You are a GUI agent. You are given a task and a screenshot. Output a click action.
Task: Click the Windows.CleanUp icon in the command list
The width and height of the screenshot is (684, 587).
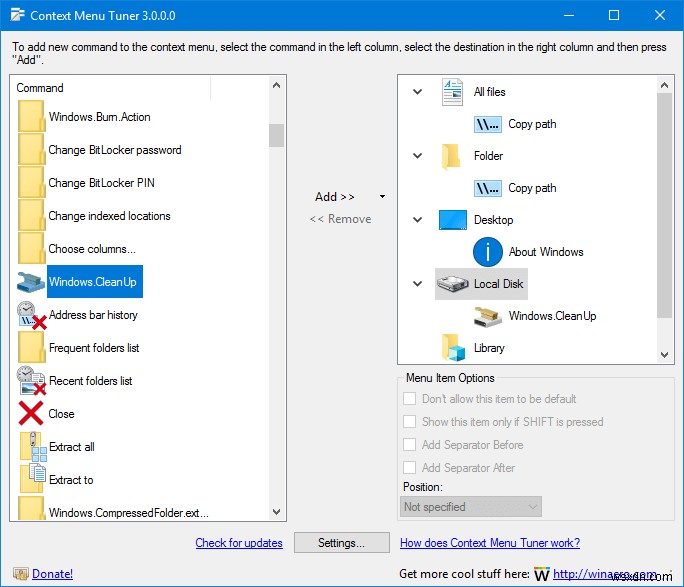pyautogui.click(x=31, y=282)
